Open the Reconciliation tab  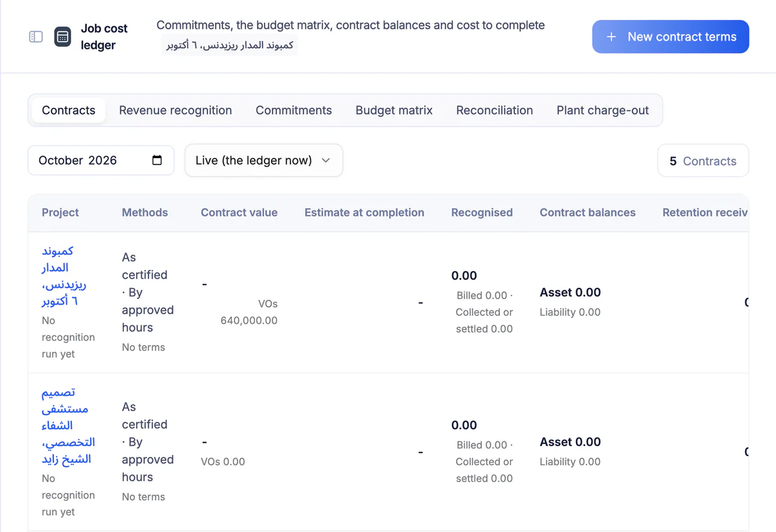pyautogui.click(x=495, y=111)
